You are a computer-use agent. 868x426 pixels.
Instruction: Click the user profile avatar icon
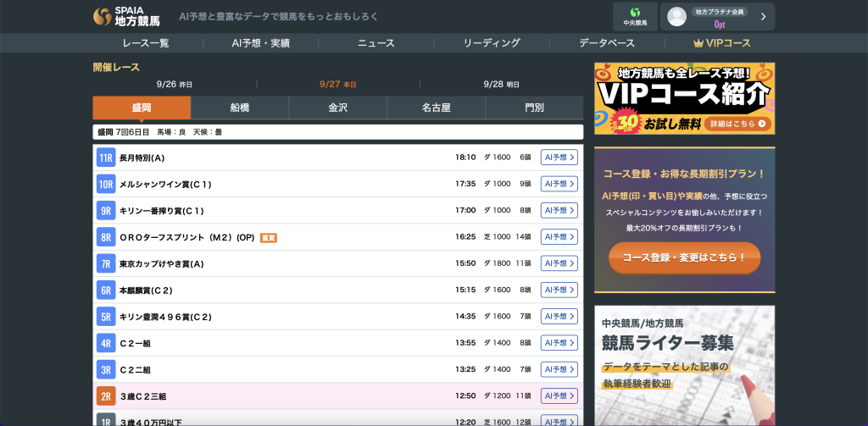[676, 17]
